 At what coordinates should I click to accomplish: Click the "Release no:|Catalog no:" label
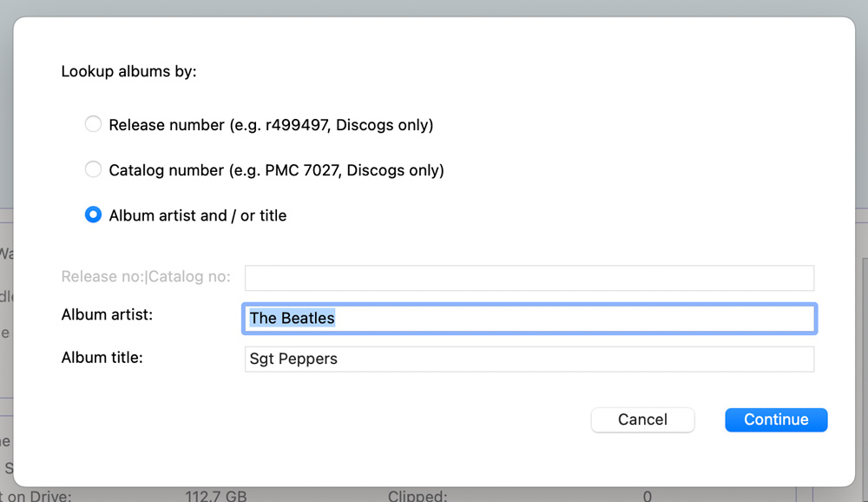click(x=146, y=276)
